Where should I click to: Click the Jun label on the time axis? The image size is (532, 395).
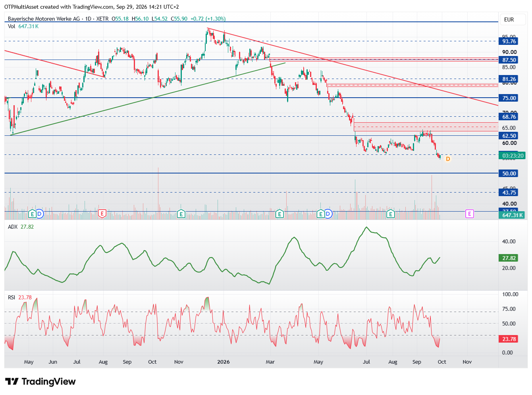53,362
